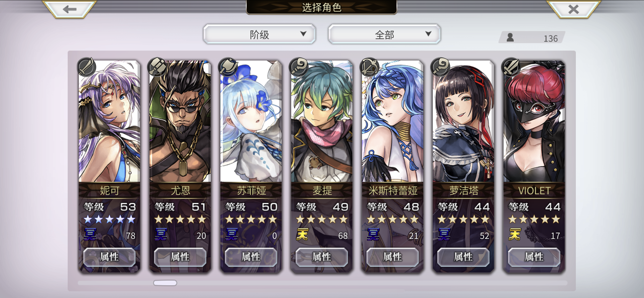Click the hammer weapon icon on 尤恩's card
Image resolution: width=644 pixels, height=298 pixels.
(x=157, y=67)
